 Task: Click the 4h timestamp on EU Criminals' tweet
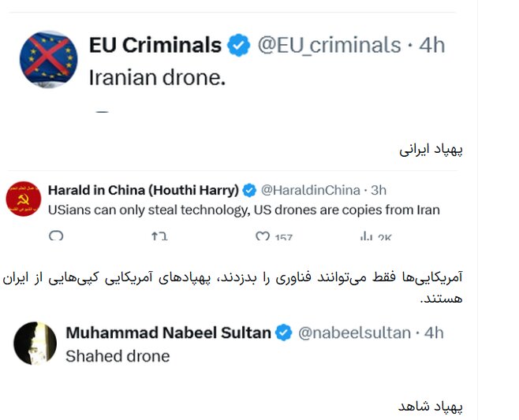pyautogui.click(x=432, y=46)
